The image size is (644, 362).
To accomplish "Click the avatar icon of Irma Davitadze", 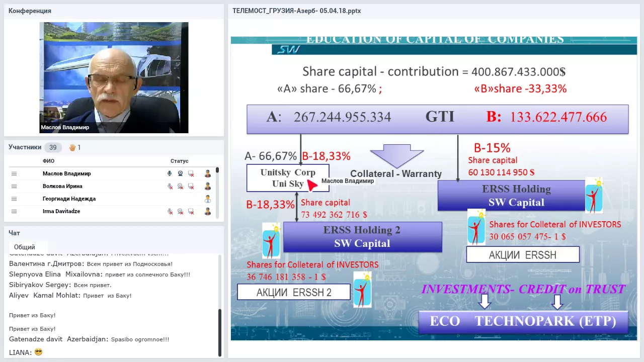I will pyautogui.click(x=208, y=211).
